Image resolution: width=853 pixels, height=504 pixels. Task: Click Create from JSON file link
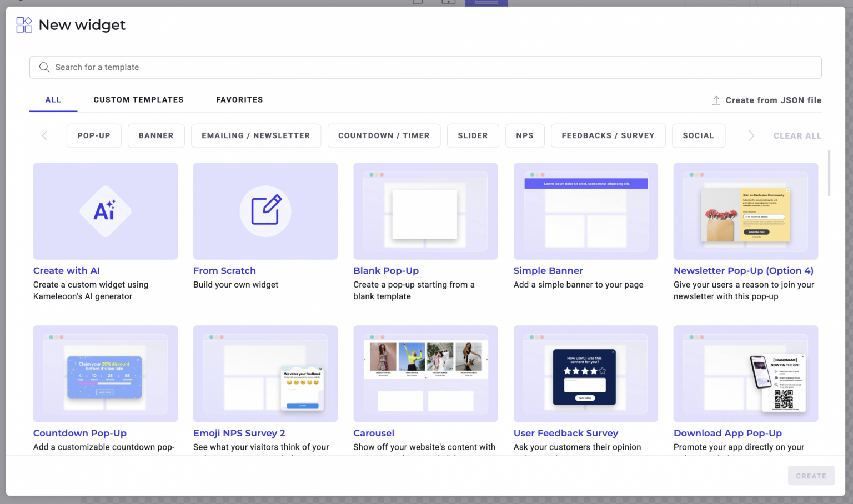tap(773, 100)
